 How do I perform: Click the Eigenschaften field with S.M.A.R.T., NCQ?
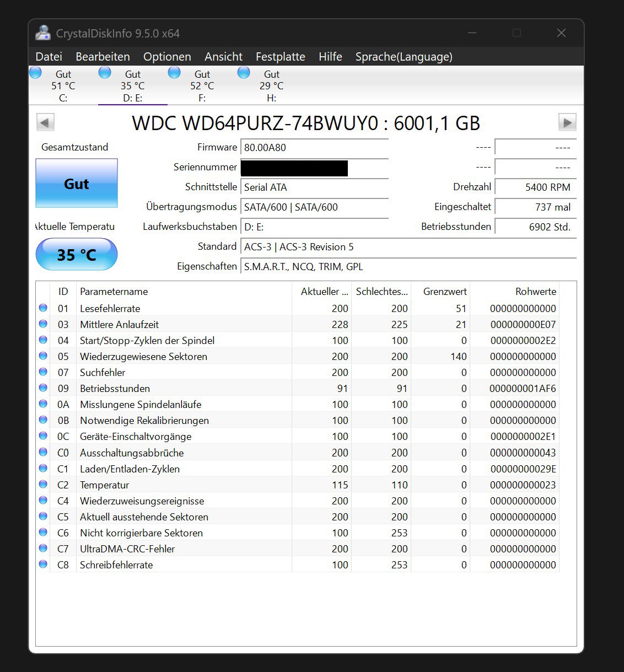[x=408, y=267]
